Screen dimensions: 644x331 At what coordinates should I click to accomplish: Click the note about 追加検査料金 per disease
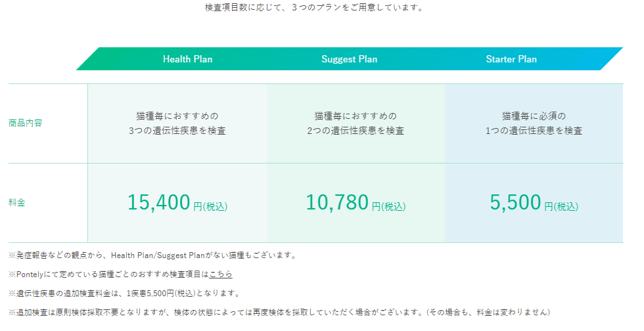pos(124,293)
